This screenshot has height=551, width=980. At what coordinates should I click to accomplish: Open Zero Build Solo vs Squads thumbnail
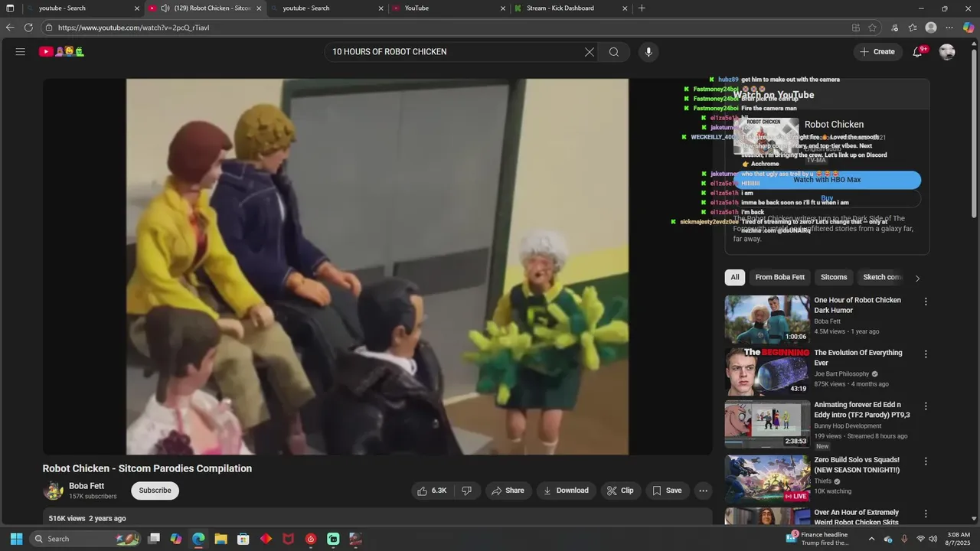[767, 479]
